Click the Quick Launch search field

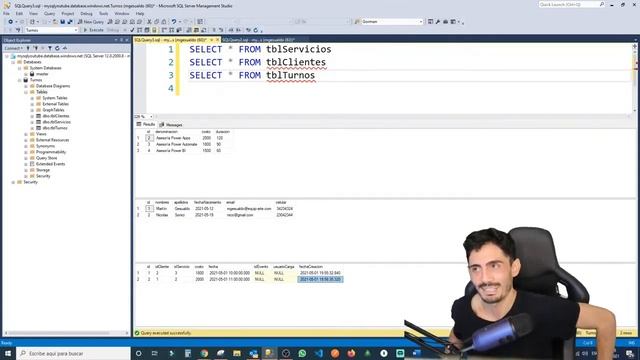coord(571,4)
